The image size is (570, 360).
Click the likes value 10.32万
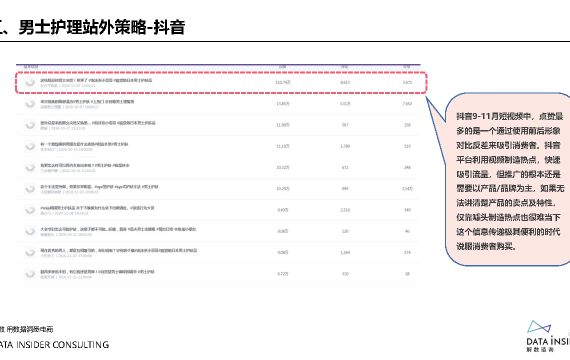(283, 167)
